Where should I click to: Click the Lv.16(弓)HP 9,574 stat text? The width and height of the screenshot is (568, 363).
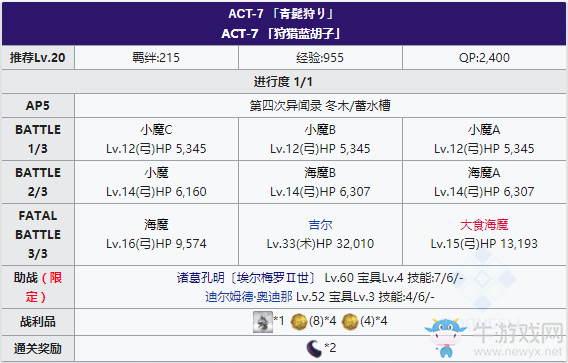(x=156, y=244)
